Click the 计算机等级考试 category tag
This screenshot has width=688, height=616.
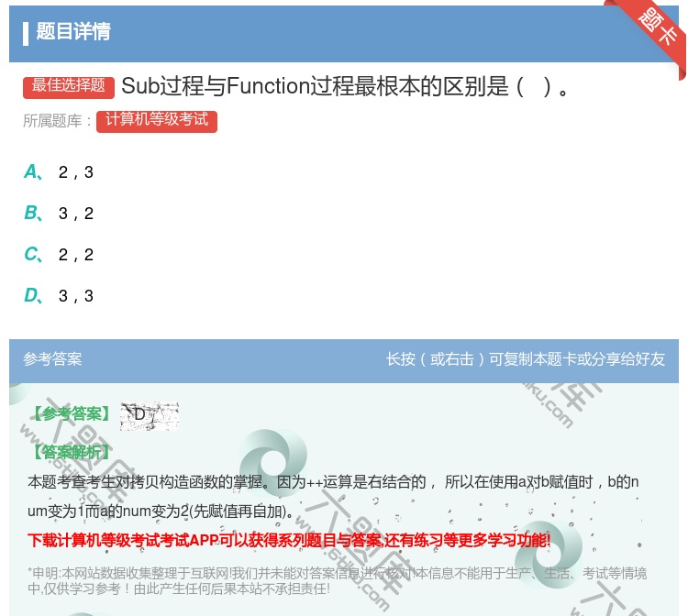[157, 121]
